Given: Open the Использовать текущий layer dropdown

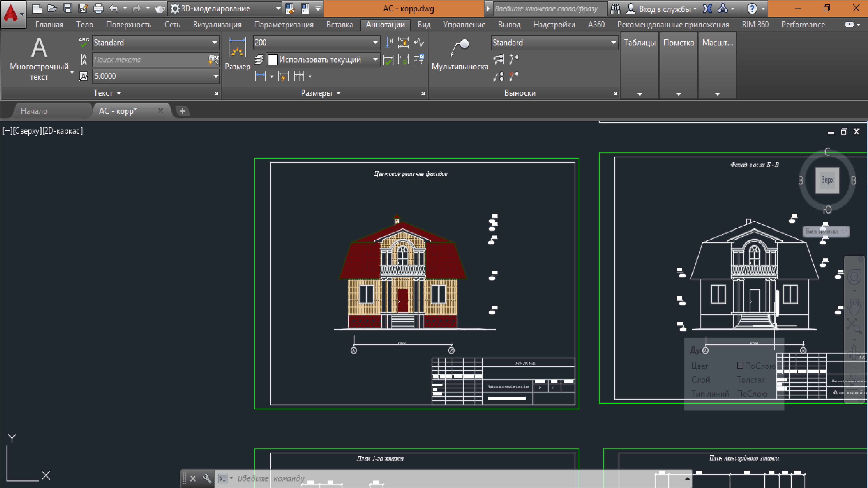Looking at the screenshot, I should (x=375, y=60).
